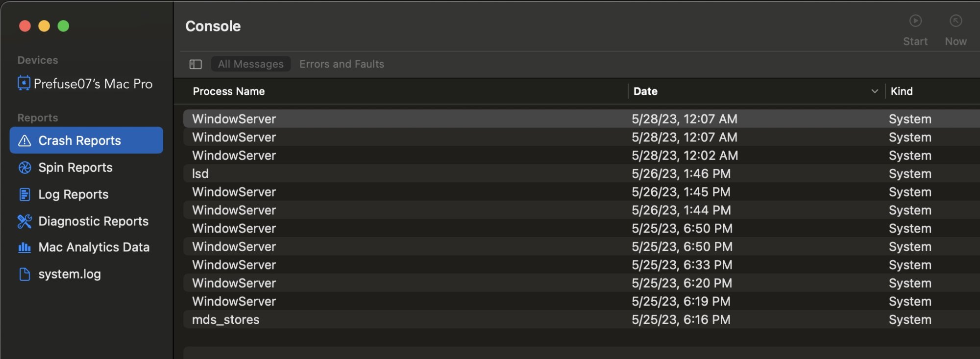Open Spin Reports in sidebar
Image resolution: width=980 pixels, height=359 pixels.
[x=86, y=168]
